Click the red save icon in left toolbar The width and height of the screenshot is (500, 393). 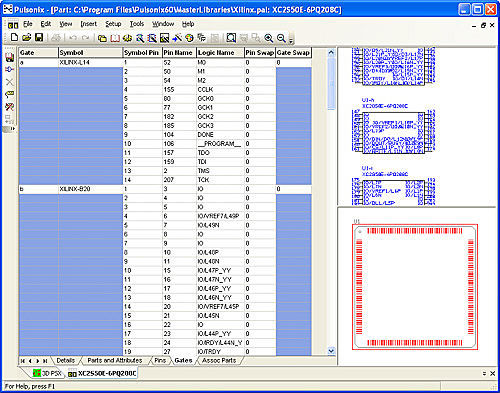(9, 57)
